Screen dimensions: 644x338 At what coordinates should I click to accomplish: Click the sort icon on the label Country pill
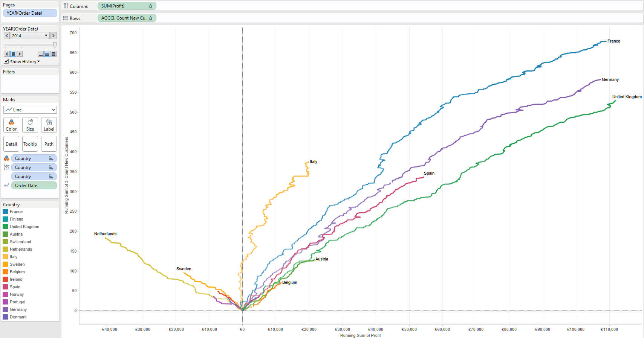point(51,167)
